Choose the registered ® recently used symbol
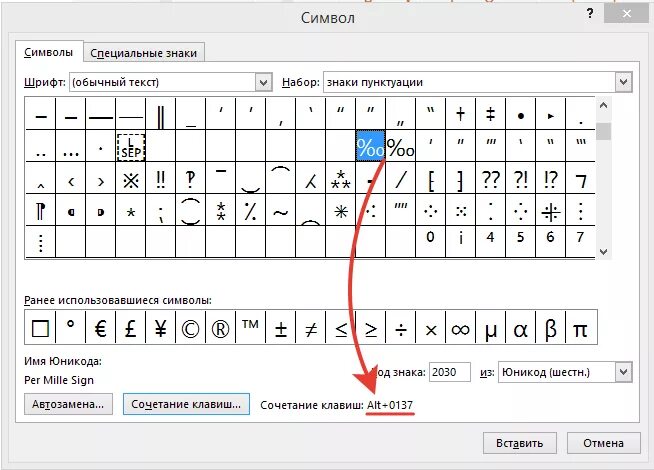 220,328
